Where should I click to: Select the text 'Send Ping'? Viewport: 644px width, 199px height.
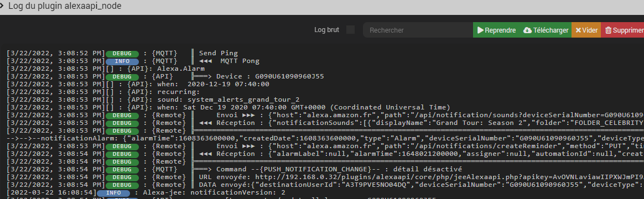pyautogui.click(x=218, y=53)
